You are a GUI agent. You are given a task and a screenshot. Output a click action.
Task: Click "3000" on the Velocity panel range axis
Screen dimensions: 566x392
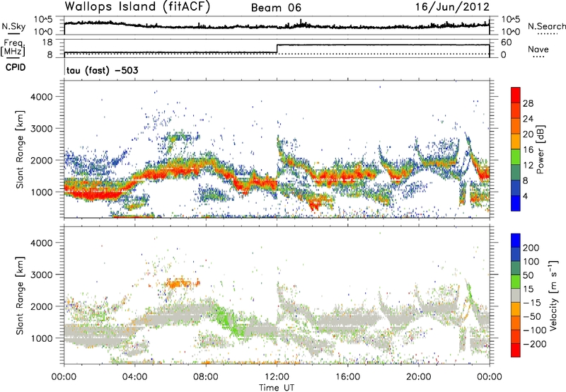click(x=42, y=275)
